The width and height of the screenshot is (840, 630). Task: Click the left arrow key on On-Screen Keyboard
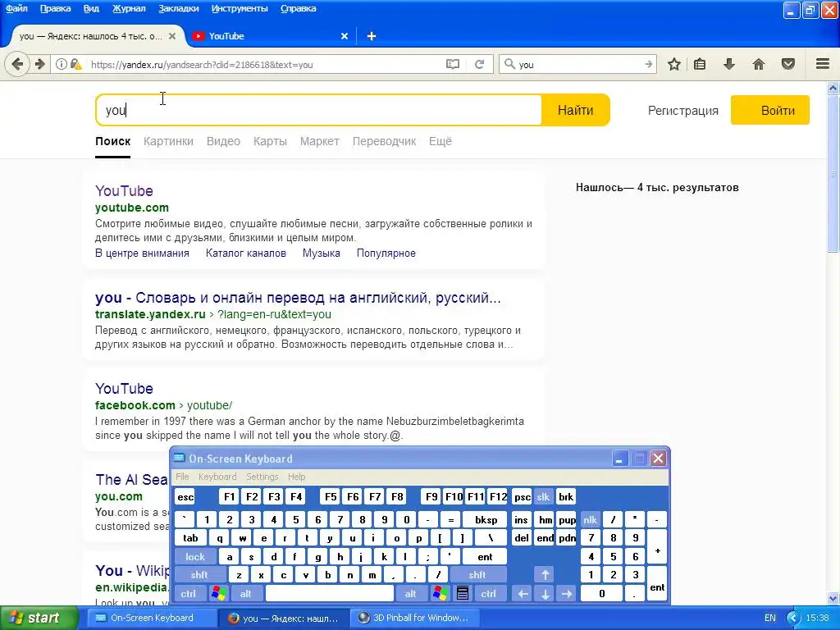tap(523, 594)
